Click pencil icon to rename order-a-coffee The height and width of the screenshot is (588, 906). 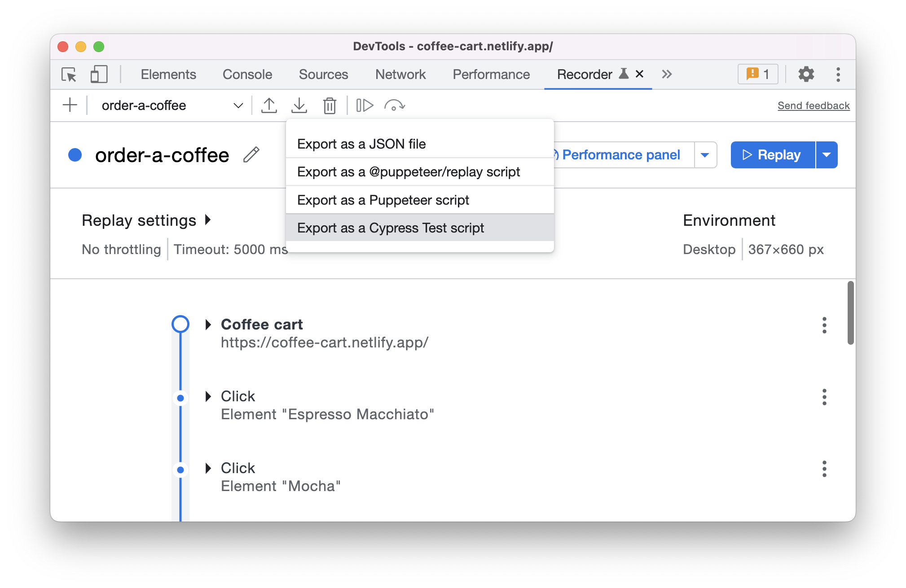251,155
